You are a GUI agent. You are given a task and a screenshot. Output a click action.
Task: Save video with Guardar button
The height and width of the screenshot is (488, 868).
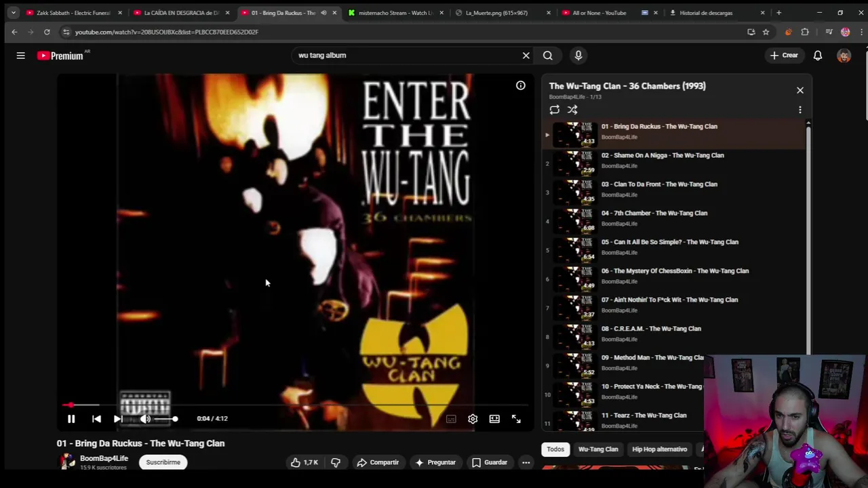tap(490, 462)
